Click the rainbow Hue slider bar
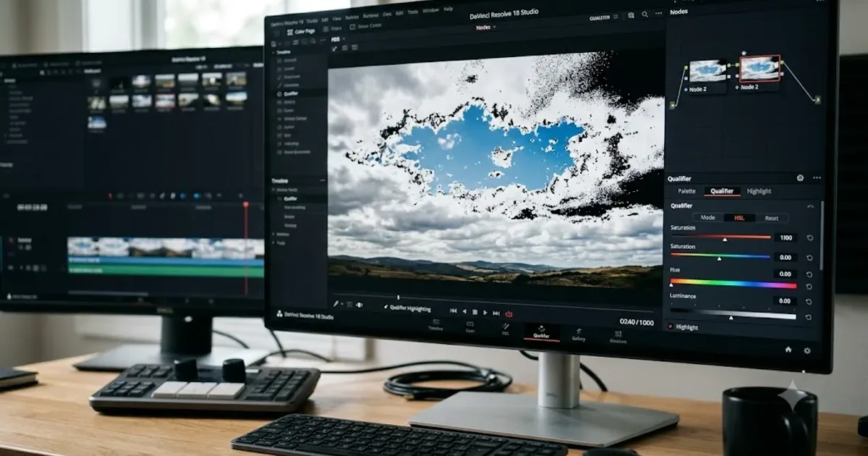 pyautogui.click(x=733, y=284)
